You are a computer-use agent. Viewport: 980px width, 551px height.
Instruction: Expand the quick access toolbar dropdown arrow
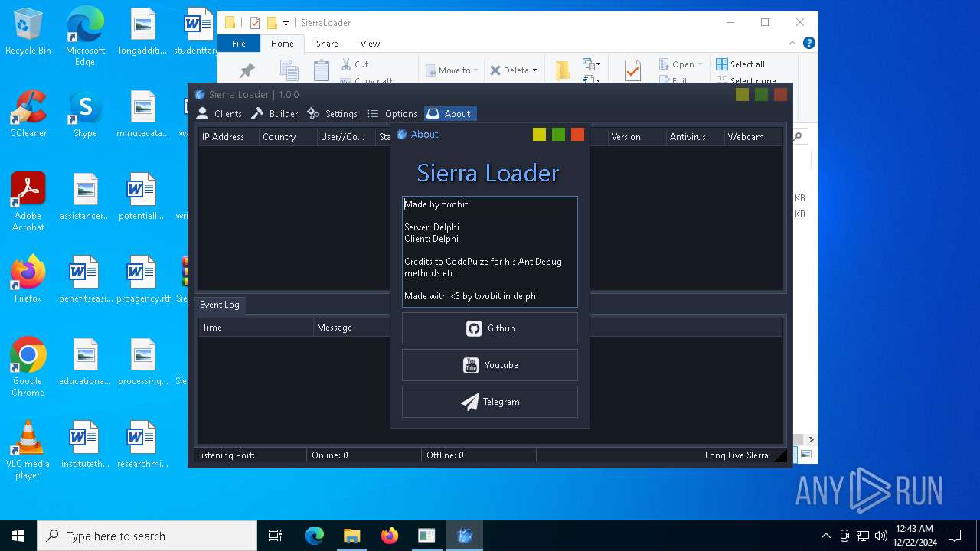286,23
